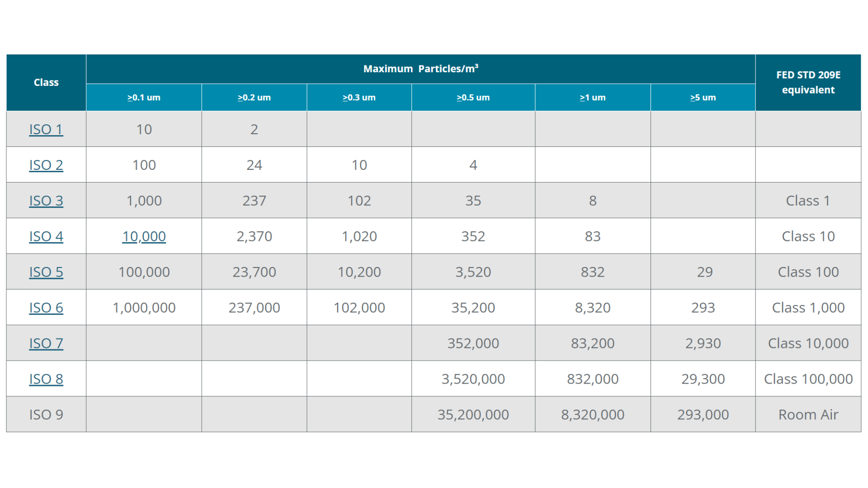This screenshot has width=868, height=488.
Task: Open the ISO 2 class link
Action: coord(46,165)
